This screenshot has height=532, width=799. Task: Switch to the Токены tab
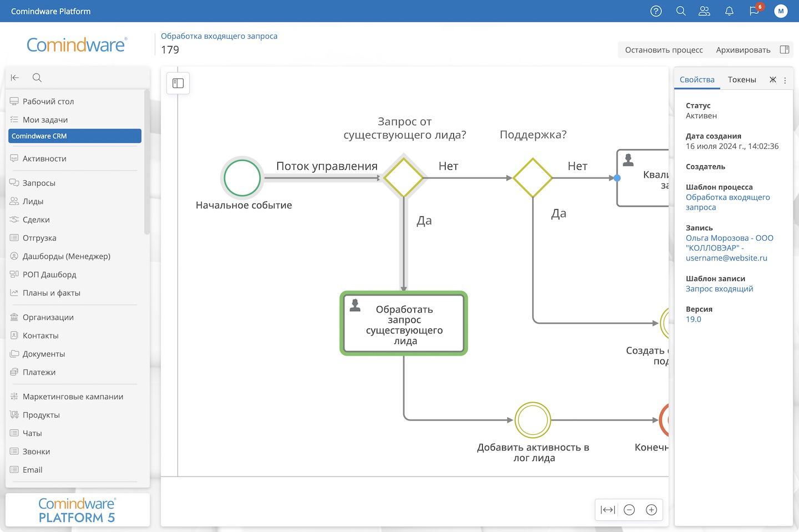(x=742, y=80)
